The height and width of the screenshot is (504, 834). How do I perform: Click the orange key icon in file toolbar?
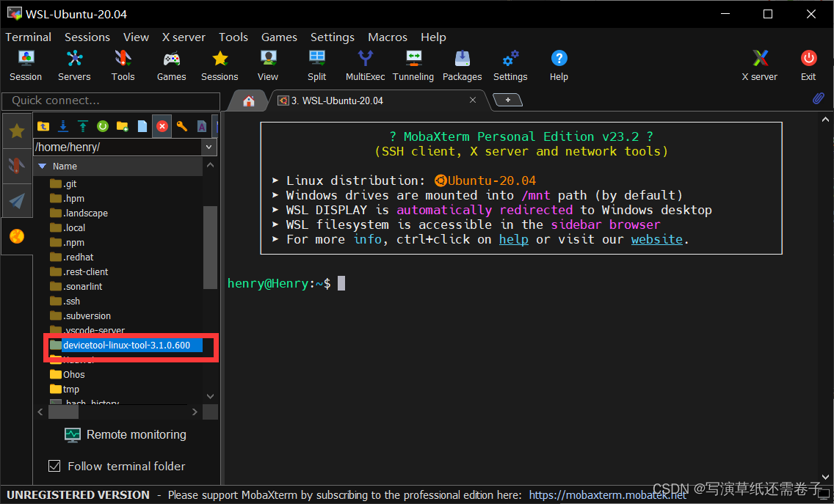[182, 126]
